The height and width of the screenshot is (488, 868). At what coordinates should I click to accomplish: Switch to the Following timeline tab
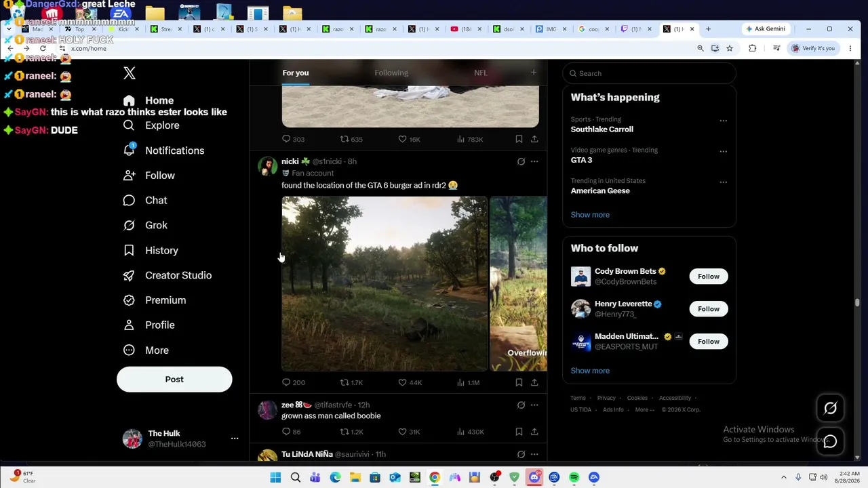coord(391,73)
